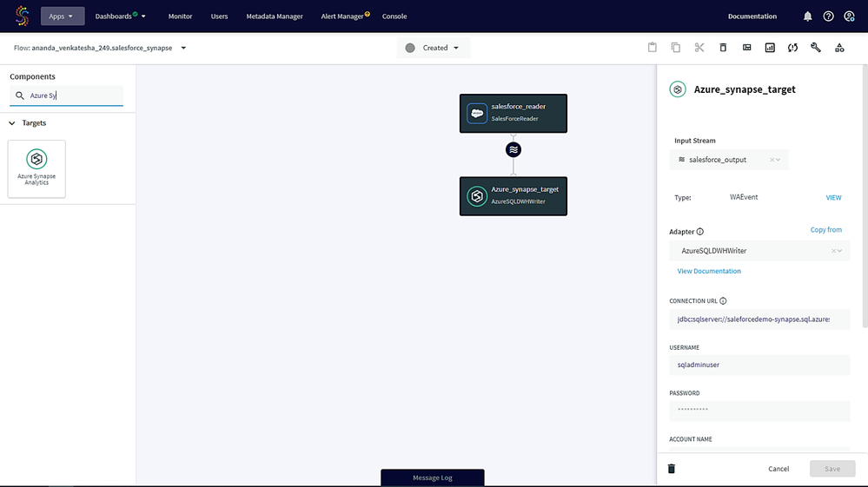Click the Salesforce cloud icon in node

[477, 114]
